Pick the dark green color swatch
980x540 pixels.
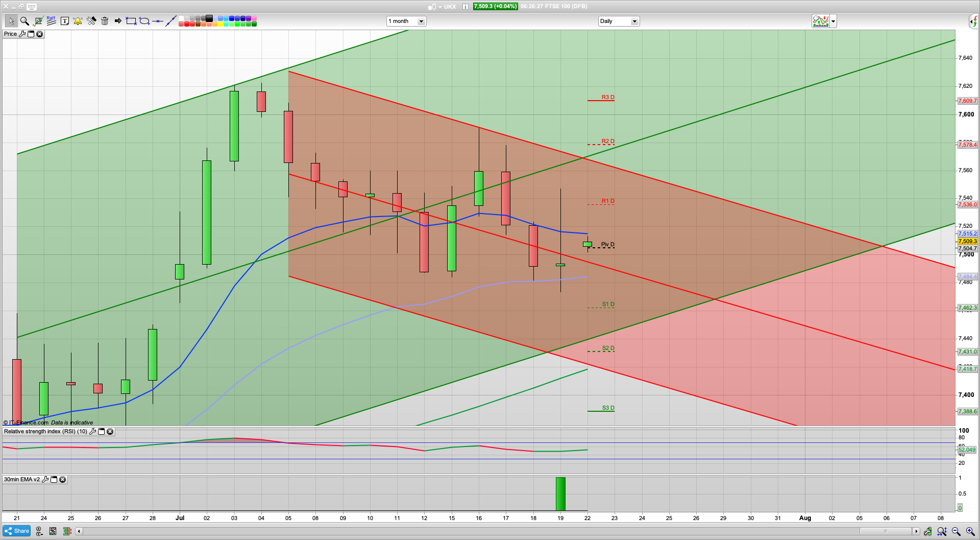point(254,24)
